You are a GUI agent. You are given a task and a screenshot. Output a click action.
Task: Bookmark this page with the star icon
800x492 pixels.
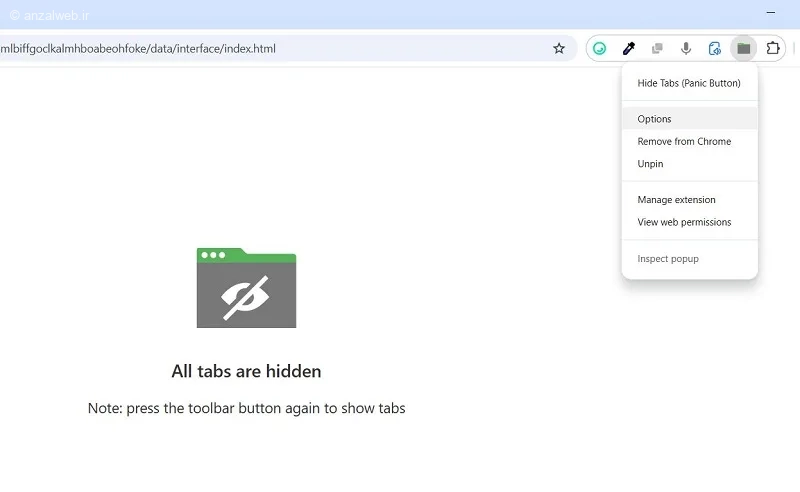559,48
